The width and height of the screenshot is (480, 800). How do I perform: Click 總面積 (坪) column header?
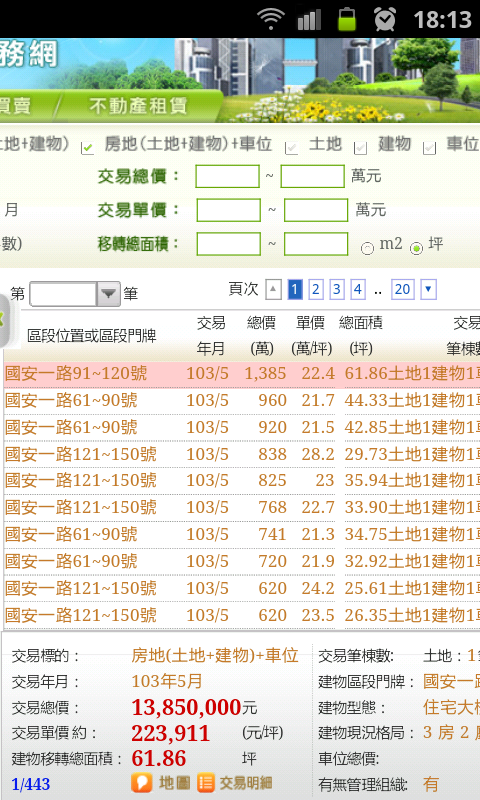coord(361,336)
